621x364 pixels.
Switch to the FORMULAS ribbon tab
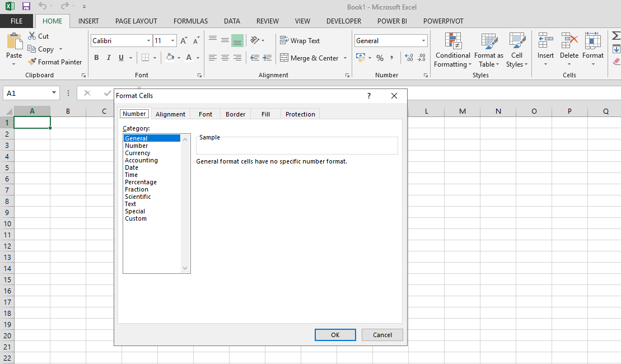click(190, 21)
